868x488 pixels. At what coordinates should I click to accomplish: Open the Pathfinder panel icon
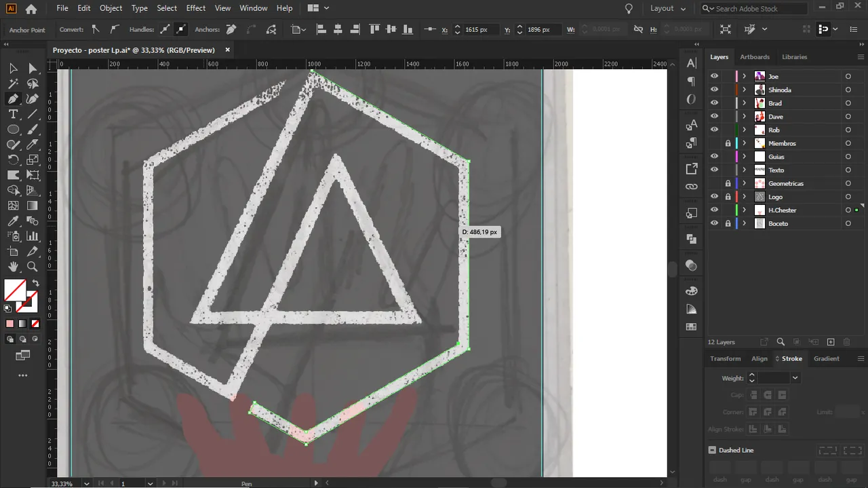pyautogui.click(x=691, y=239)
